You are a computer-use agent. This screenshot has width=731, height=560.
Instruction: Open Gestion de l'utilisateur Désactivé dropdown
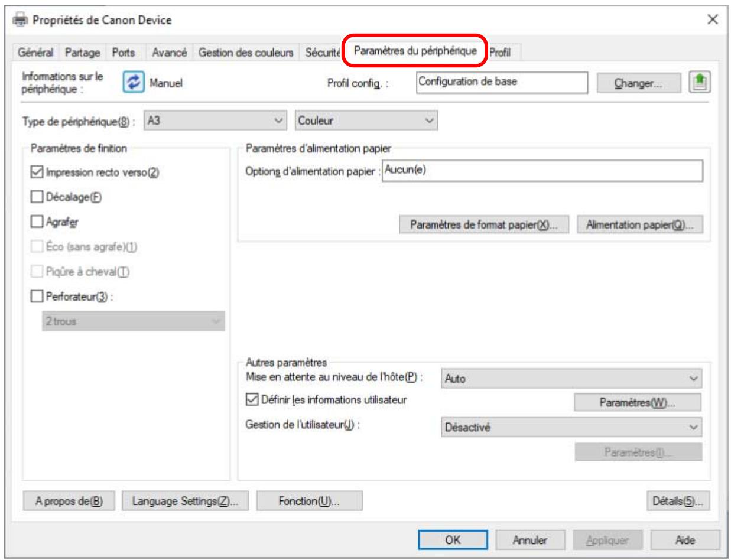(571, 427)
